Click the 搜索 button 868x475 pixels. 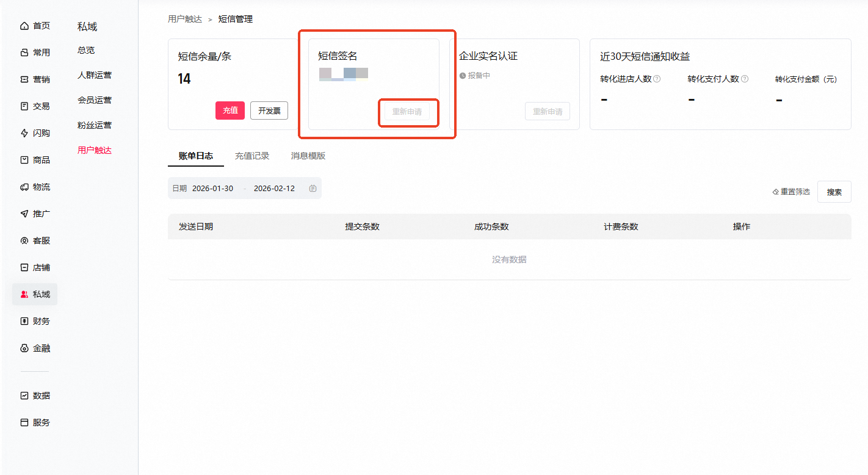tap(834, 192)
